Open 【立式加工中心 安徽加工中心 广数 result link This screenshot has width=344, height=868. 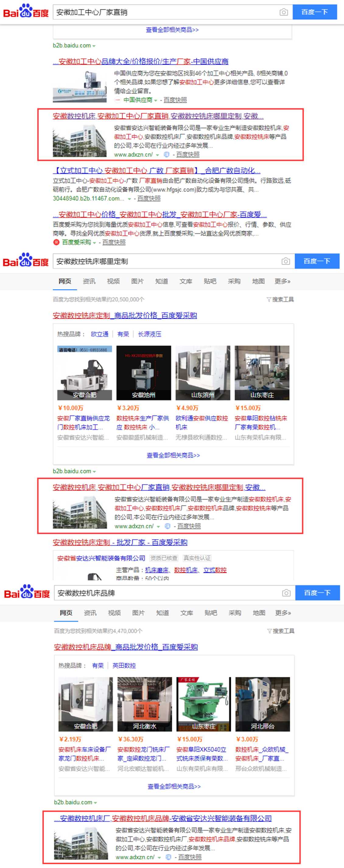(157, 171)
